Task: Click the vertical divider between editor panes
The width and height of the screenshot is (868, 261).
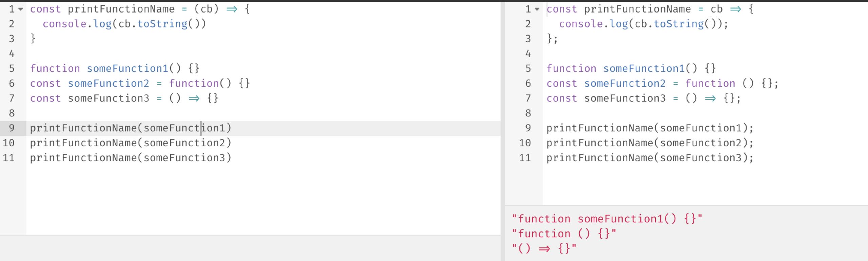Action: (503, 130)
